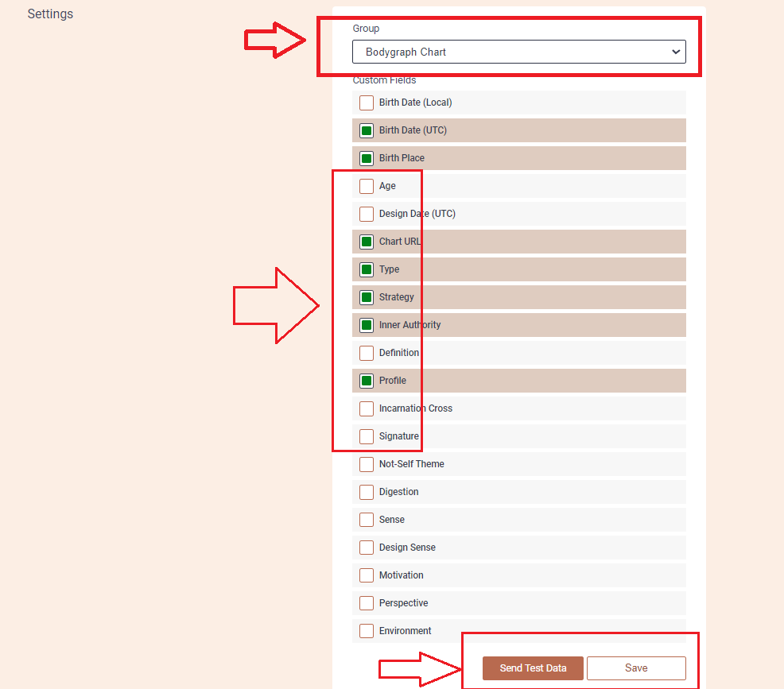Viewport: 784px width, 689px height.
Task: Toggle off the Strategy checkbox
Action: pos(367,298)
